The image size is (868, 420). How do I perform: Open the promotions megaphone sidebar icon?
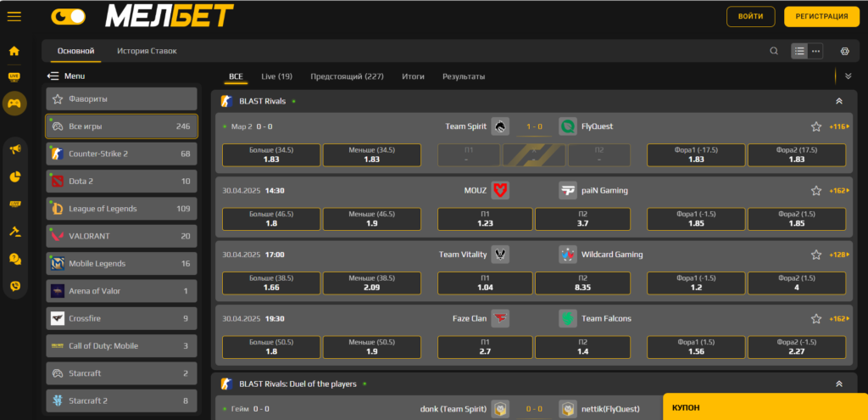pos(15,148)
